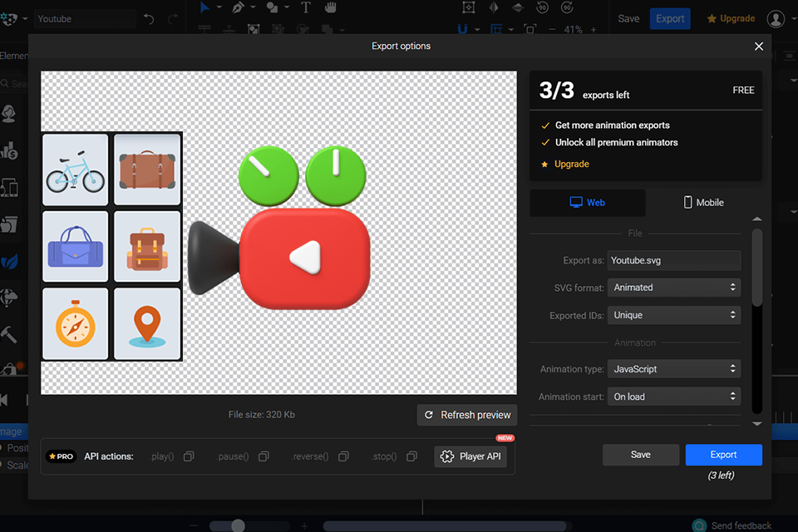Select the arrow selection tool
The image size is (798, 532).
point(204,7)
